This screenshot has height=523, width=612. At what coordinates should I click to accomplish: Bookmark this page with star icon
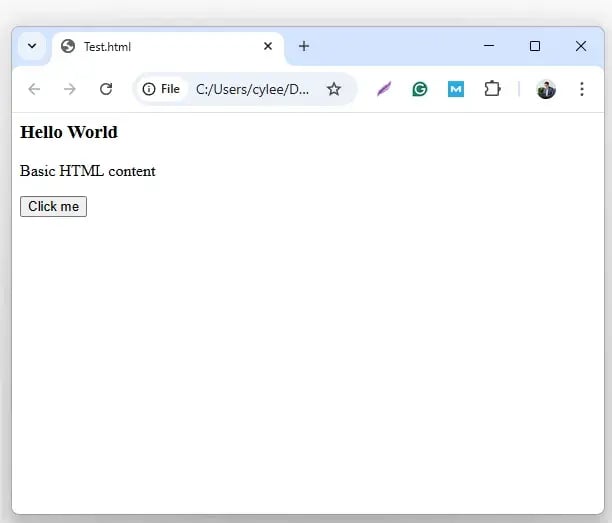[334, 89]
